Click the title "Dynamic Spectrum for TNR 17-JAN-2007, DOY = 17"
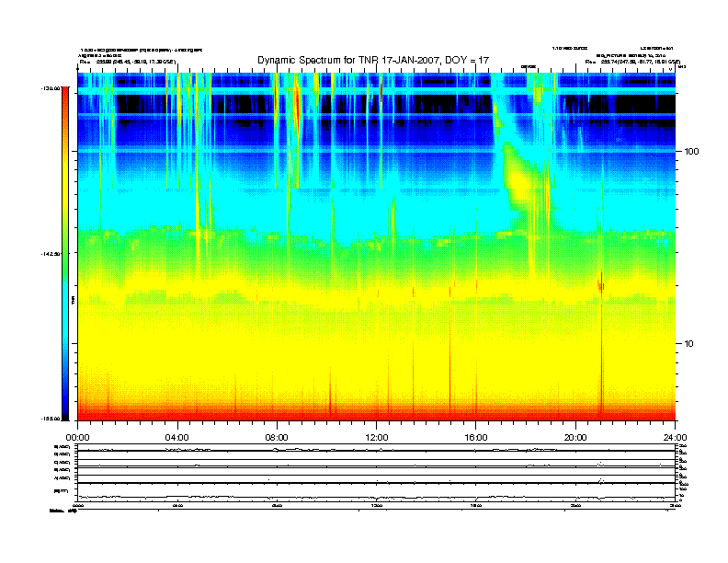This screenshot has width=728, height=563. pos(373,60)
